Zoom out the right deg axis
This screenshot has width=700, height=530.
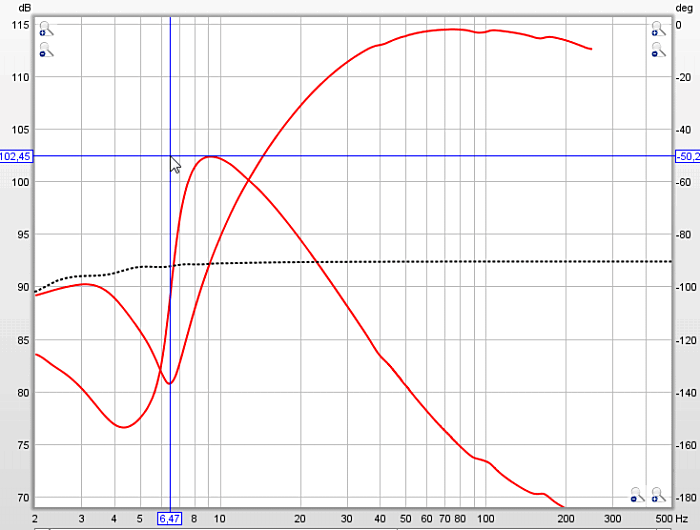658,50
